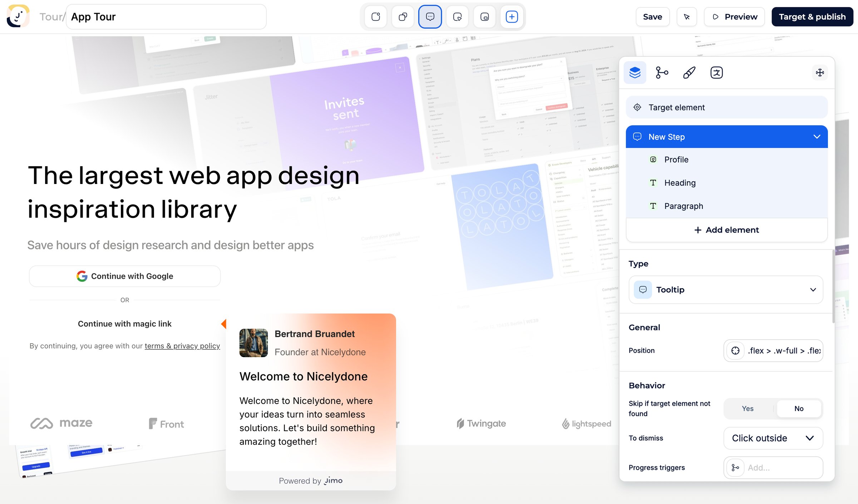The width and height of the screenshot is (858, 504).
Task: Click the Founder at Nicelydone subtitle
Action: click(x=320, y=352)
